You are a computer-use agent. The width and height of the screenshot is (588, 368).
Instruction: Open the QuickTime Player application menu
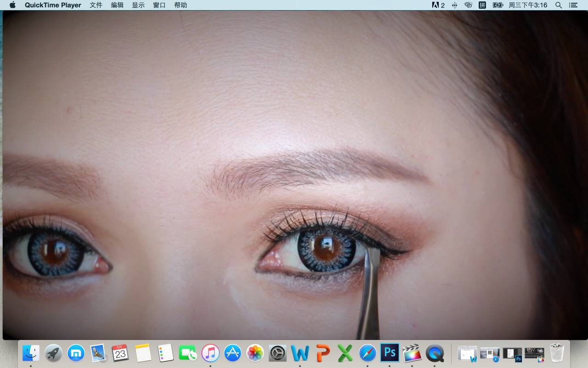pyautogui.click(x=53, y=5)
